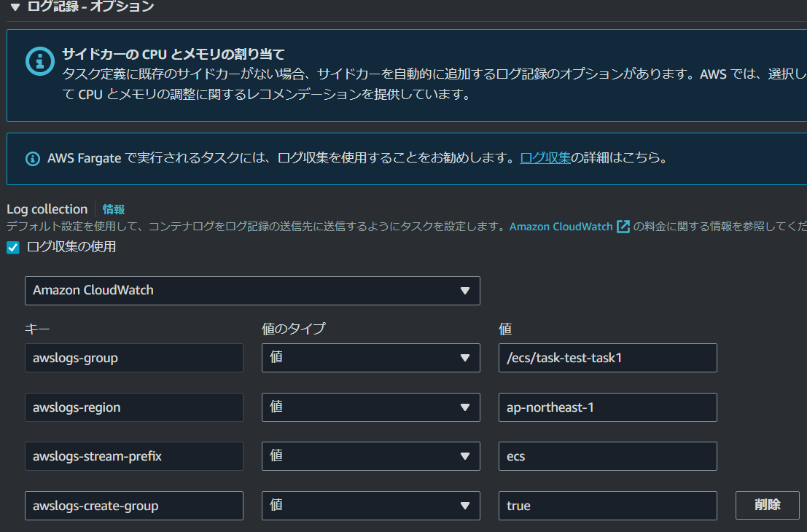Click the small AWS Fargate info icon

point(32,158)
